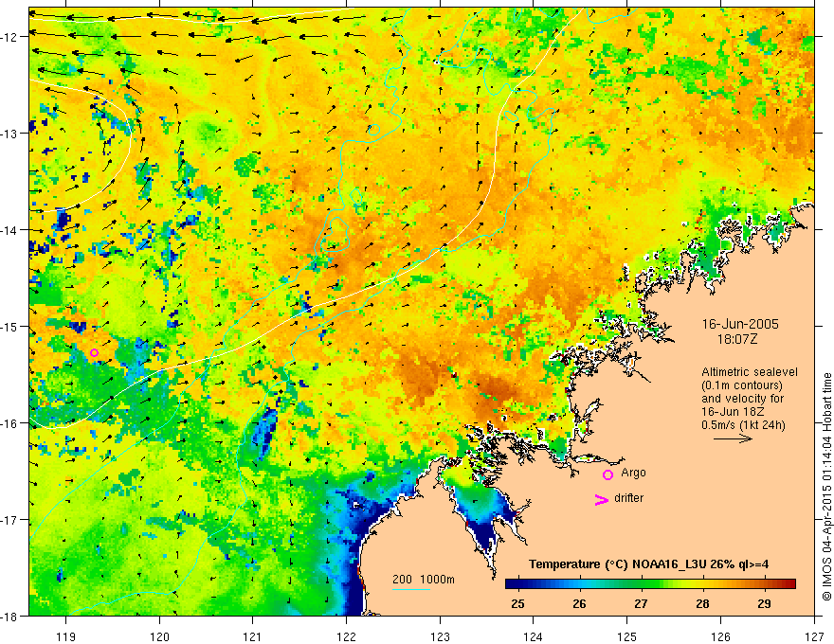
Task: Click the latitude axis label '-18'
Action: [x=10, y=616]
